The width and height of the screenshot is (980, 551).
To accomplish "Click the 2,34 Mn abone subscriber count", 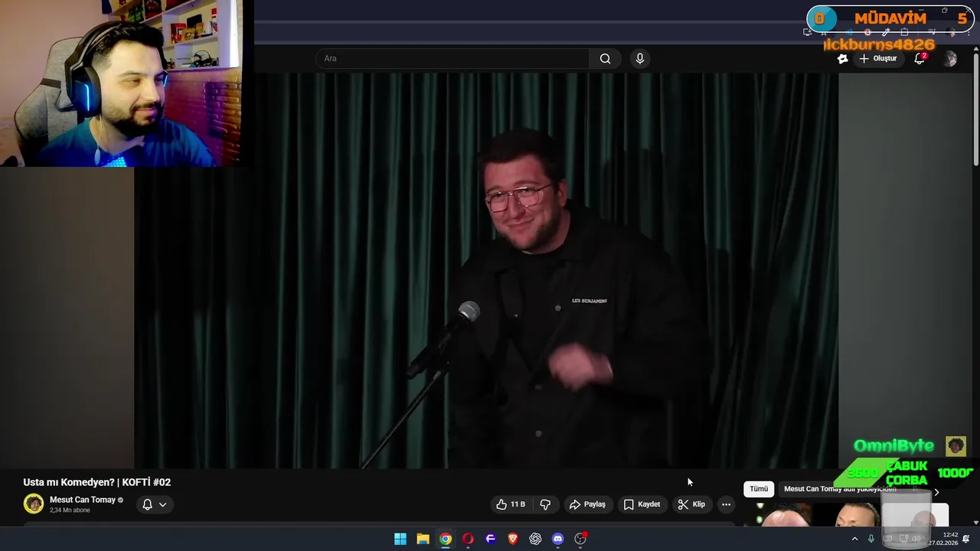I will (70, 510).
